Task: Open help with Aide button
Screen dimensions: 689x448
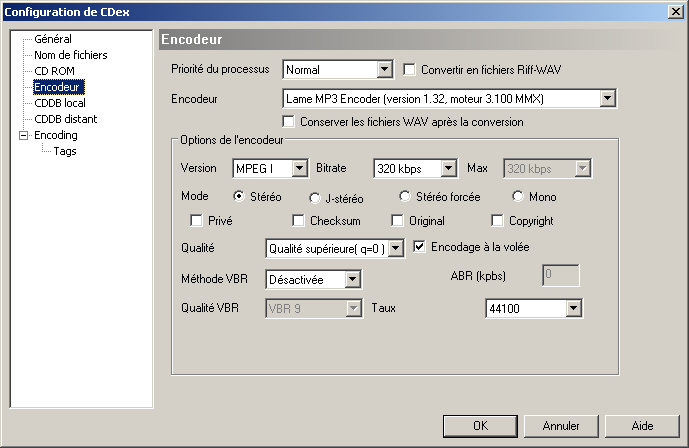Action: 642,426
